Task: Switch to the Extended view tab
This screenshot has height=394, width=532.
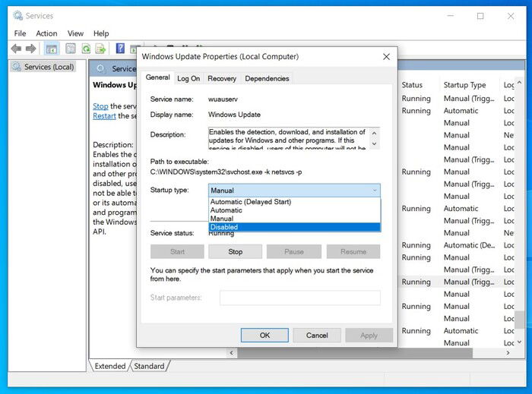Action: pyautogui.click(x=110, y=366)
